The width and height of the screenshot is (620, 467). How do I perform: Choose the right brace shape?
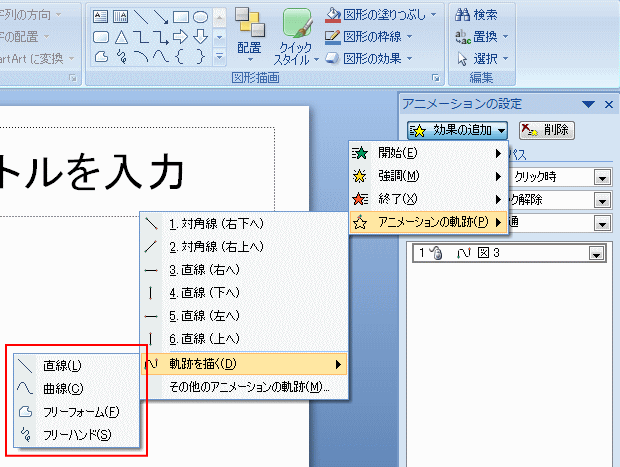(x=200, y=57)
